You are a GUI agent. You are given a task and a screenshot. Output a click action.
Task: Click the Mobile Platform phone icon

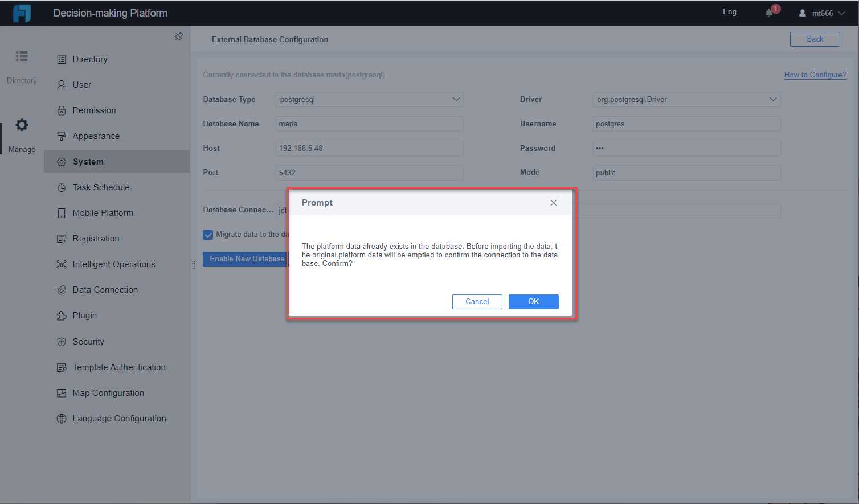click(61, 212)
